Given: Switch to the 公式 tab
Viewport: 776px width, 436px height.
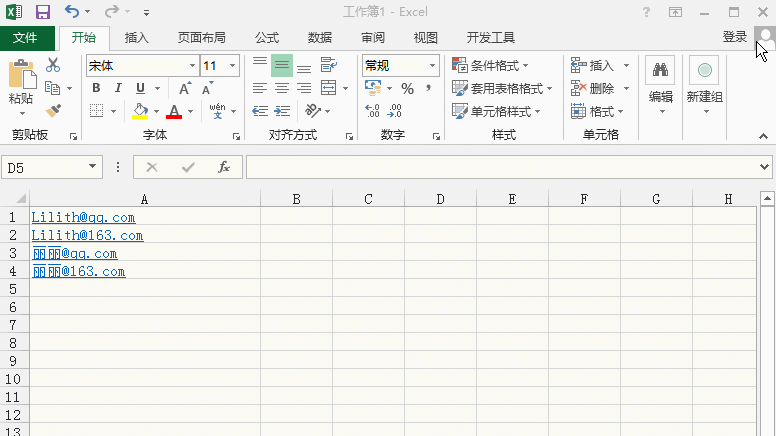Looking at the screenshot, I should 267,38.
